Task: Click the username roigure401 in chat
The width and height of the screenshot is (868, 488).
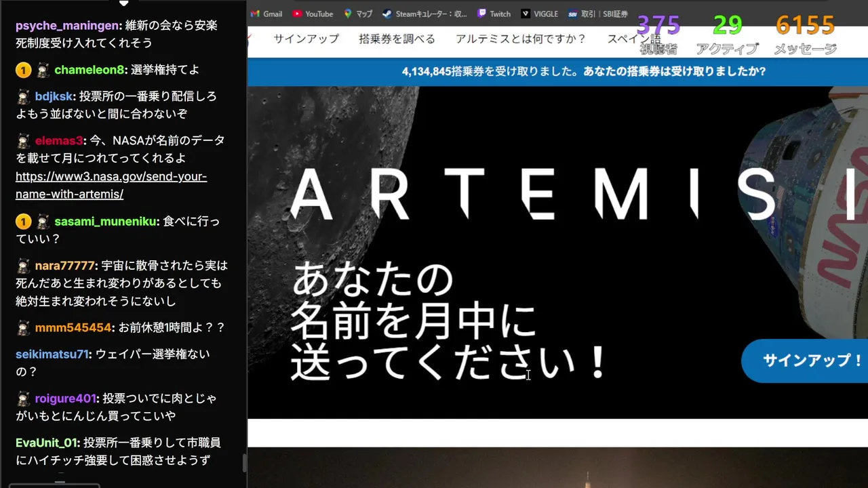Action: (x=66, y=399)
